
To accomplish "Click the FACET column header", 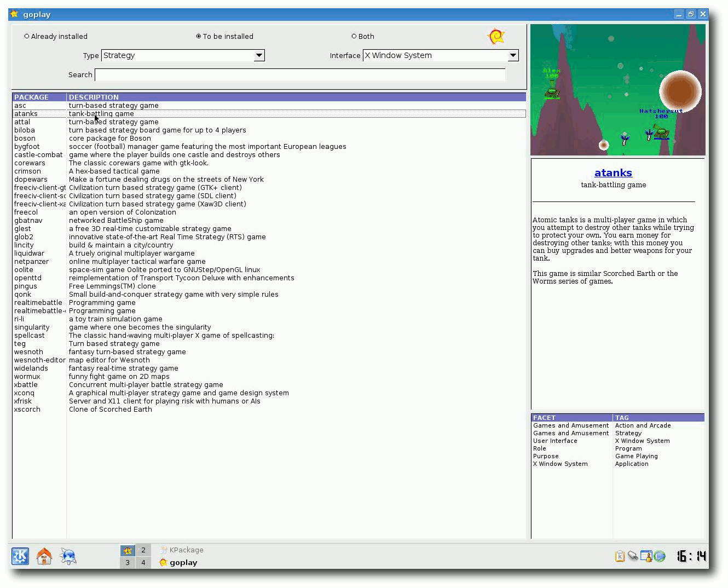I will coord(572,418).
